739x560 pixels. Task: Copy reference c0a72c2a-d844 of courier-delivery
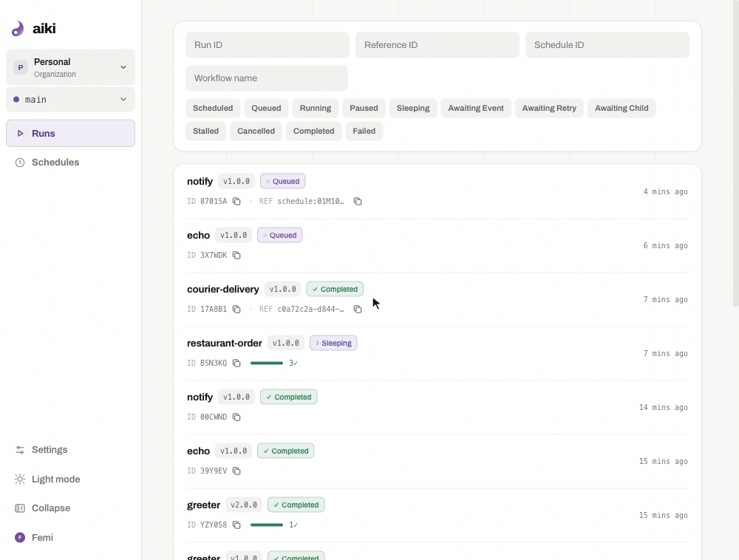(x=358, y=310)
